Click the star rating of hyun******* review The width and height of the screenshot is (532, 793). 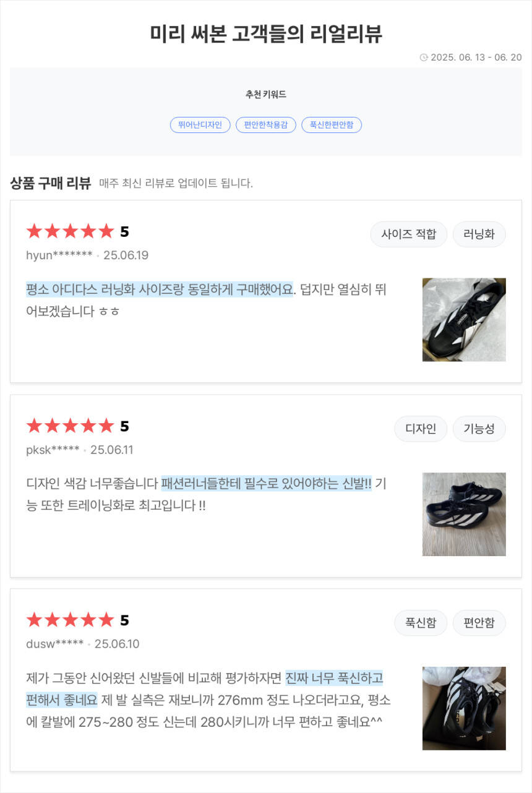point(71,232)
